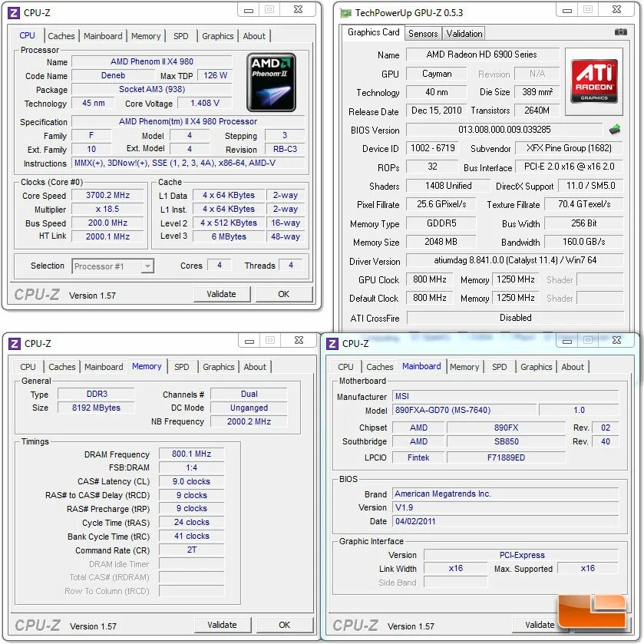Minimize the GPU-Z window
This screenshot has height=644, width=644.
coord(567,10)
